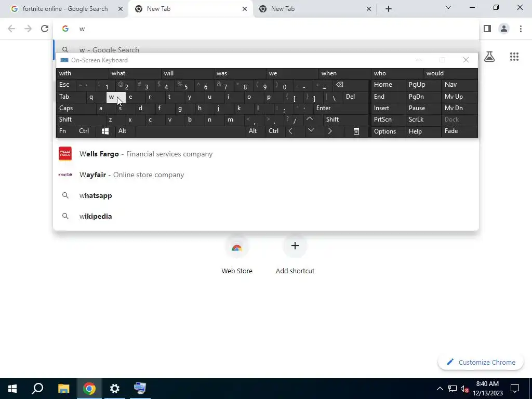Choose the predicted word "when"
The image size is (532, 399).
point(345,73)
